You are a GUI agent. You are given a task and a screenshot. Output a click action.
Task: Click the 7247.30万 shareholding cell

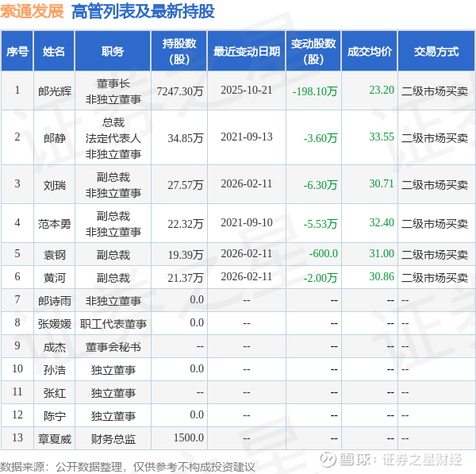pos(180,91)
